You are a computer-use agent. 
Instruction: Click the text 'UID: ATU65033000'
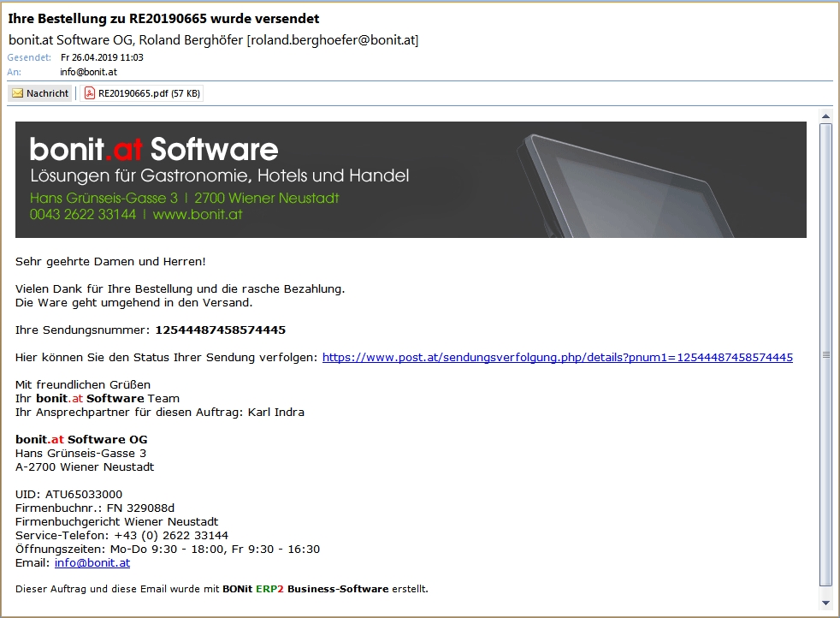[x=68, y=494]
